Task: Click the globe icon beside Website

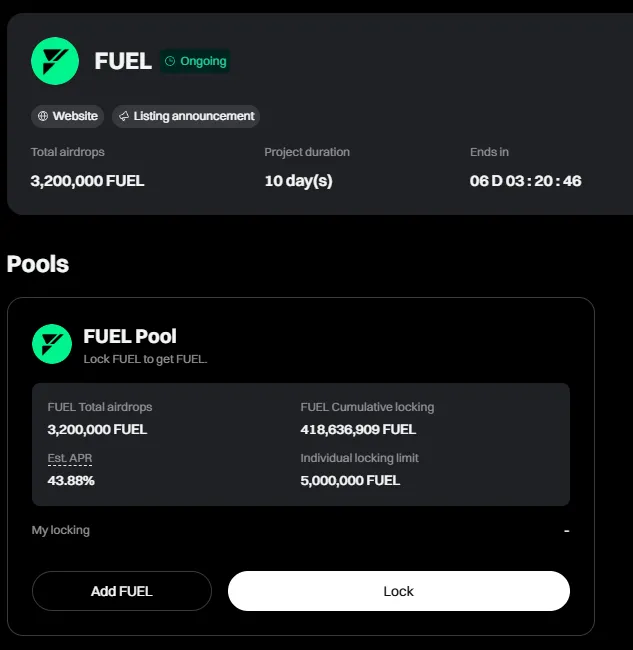Action: click(43, 116)
